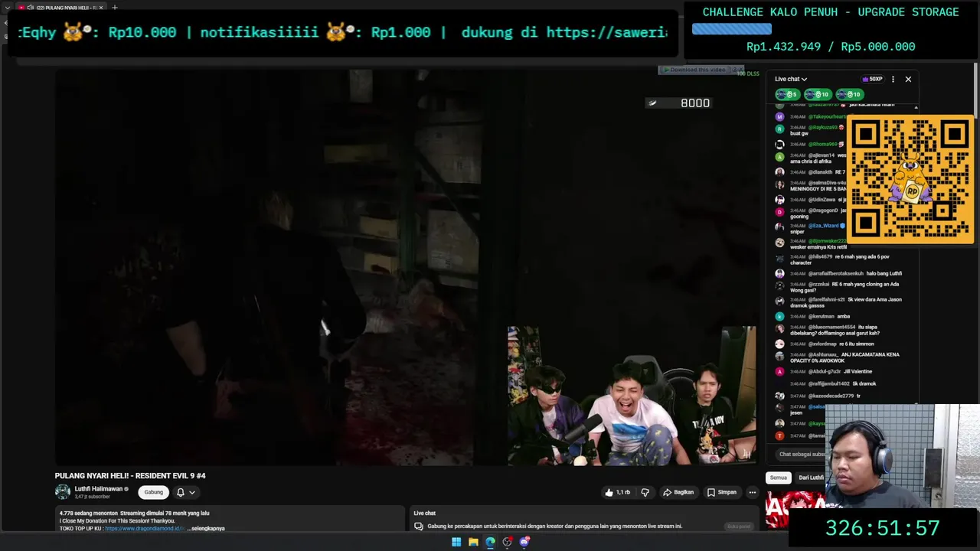The width and height of the screenshot is (980, 551).
Task: Click chat avatar of @ajievan14
Action: 779,157
